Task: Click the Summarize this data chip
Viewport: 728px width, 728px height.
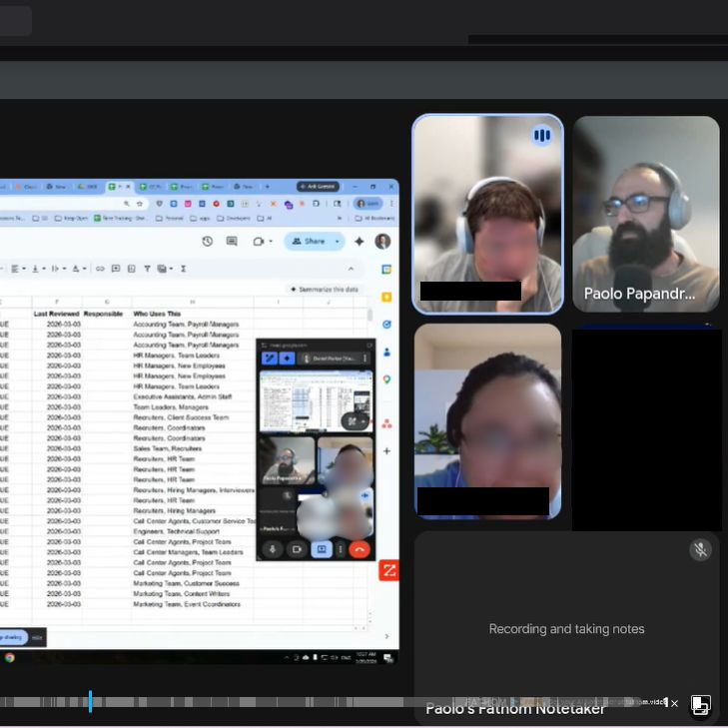Action: click(x=325, y=290)
